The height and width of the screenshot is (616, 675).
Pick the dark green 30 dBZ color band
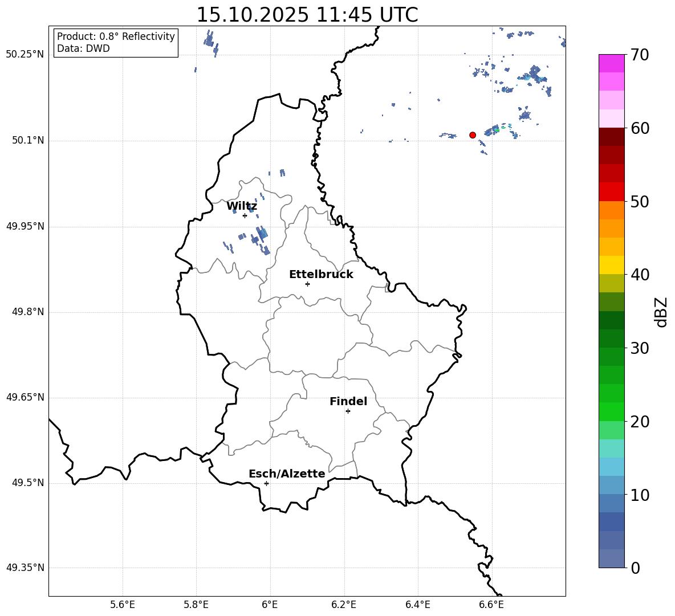tap(612, 338)
